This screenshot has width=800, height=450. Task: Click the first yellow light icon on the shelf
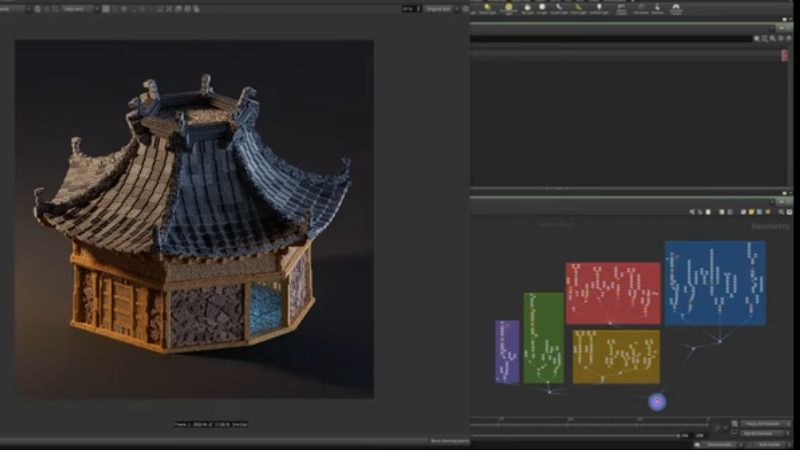(486, 8)
